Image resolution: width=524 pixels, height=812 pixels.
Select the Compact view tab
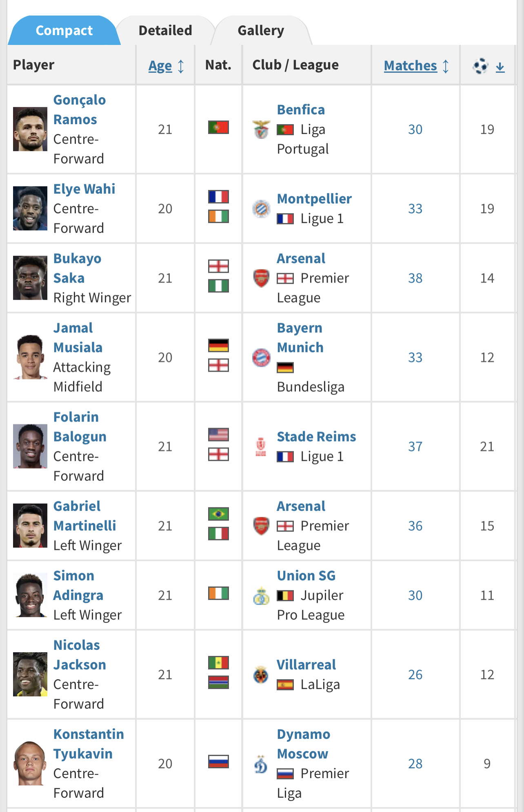pyautogui.click(x=64, y=31)
